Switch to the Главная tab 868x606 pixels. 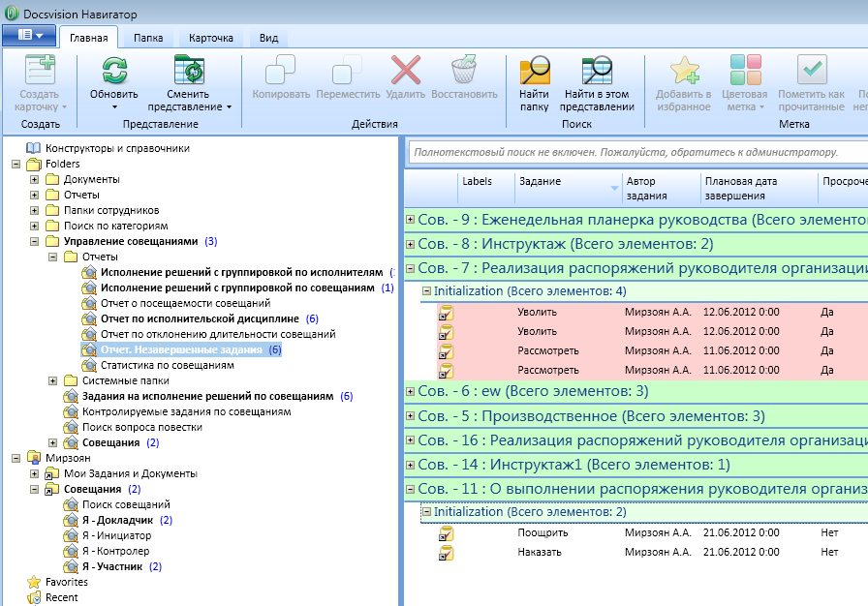point(88,38)
